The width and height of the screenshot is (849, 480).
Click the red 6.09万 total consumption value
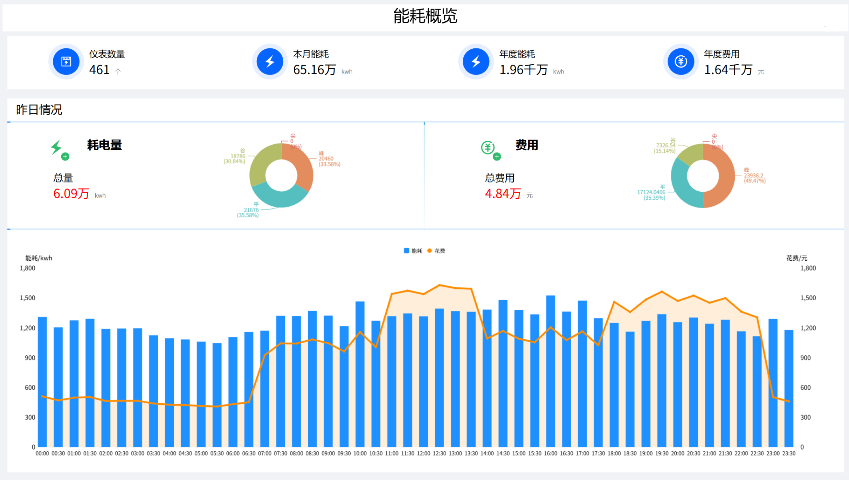coord(71,194)
